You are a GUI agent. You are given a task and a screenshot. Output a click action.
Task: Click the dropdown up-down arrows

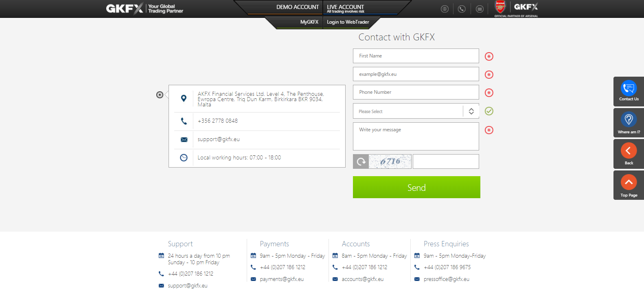tap(471, 111)
